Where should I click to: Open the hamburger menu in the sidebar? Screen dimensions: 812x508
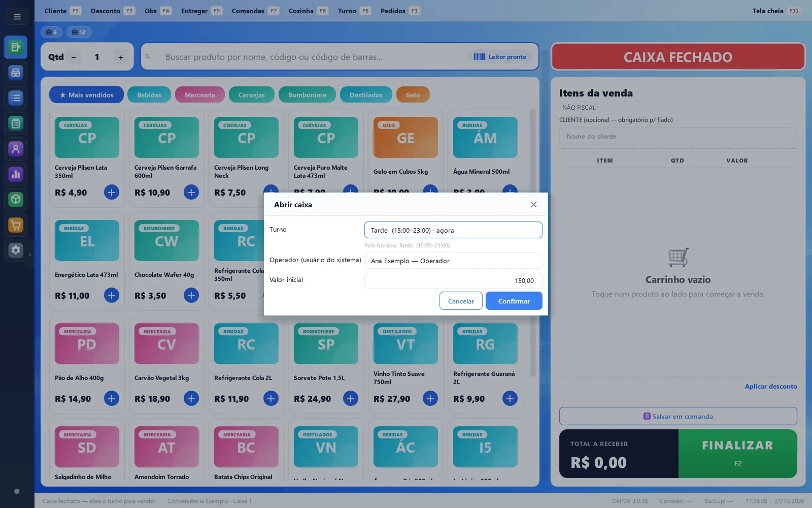(17, 17)
